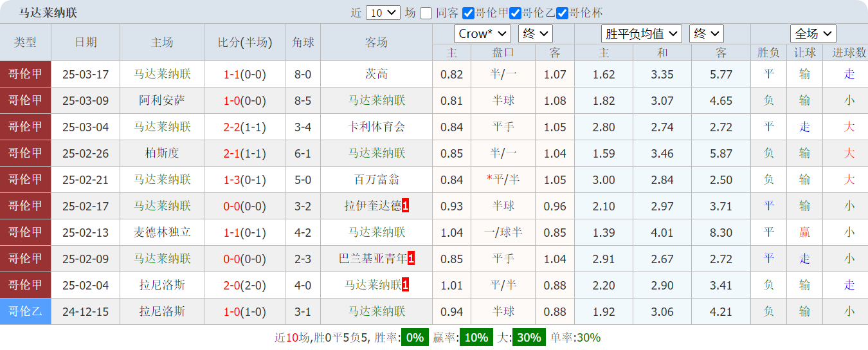This screenshot has height=350, width=868.
Task: Open the recent matches count dropdown showing 10
Action: [383, 13]
